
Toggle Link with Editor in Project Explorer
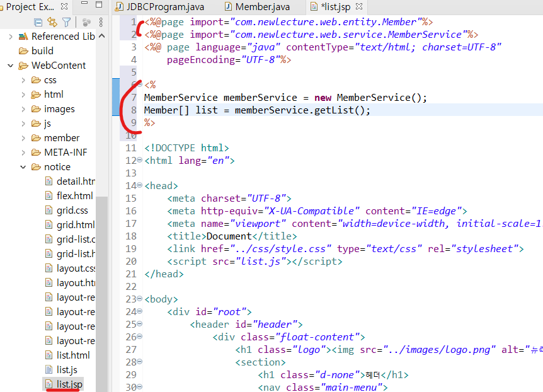(52, 22)
